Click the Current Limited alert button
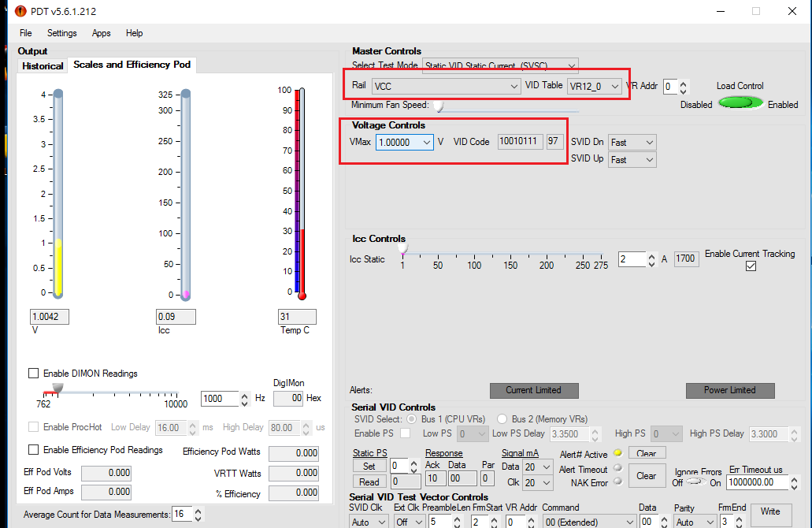 534,390
